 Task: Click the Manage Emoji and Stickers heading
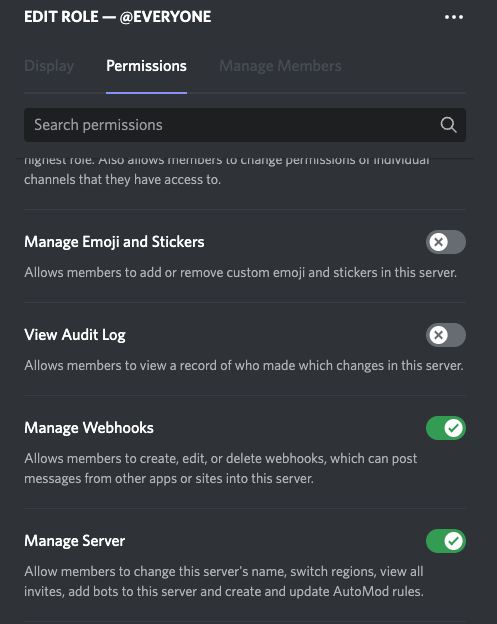tap(114, 242)
